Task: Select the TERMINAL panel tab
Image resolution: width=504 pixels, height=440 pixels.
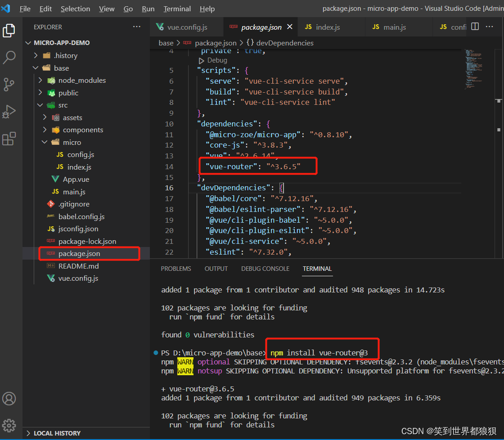Action: pos(317,269)
